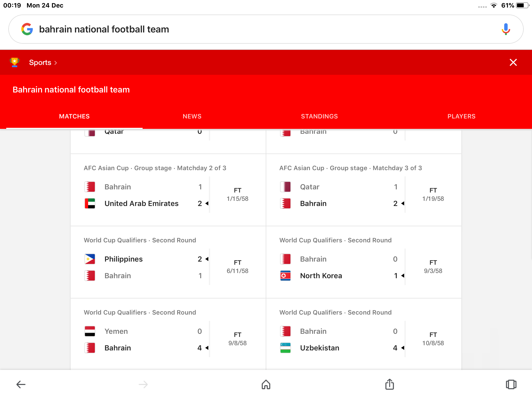This screenshot has width=532, height=399.
Task: Go back with the browser back arrow
Action: point(21,384)
